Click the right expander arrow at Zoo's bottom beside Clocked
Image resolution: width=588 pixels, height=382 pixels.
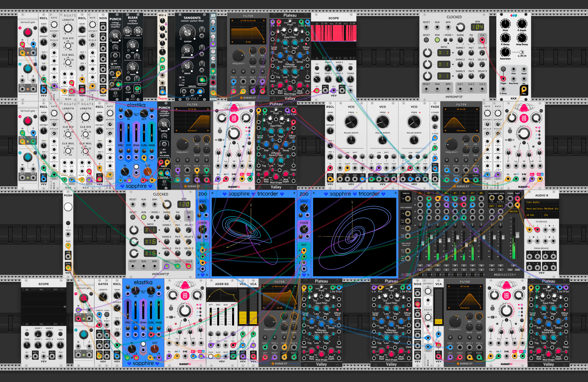(x=207, y=275)
